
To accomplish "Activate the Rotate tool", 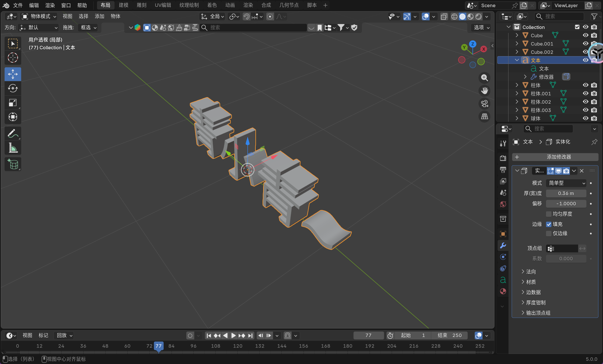I will click(13, 88).
